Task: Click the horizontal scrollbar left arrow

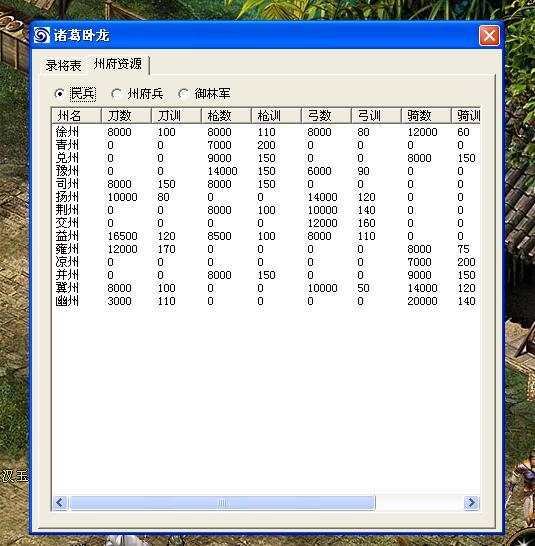Action: pos(60,502)
